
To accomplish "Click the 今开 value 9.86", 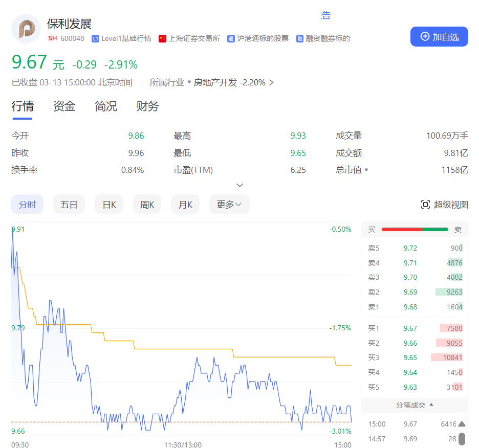I will pos(136,136).
